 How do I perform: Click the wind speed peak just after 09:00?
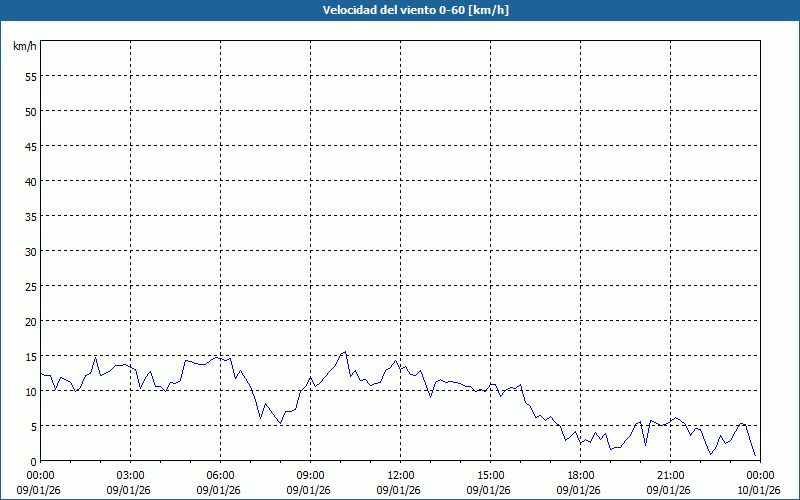coord(345,351)
